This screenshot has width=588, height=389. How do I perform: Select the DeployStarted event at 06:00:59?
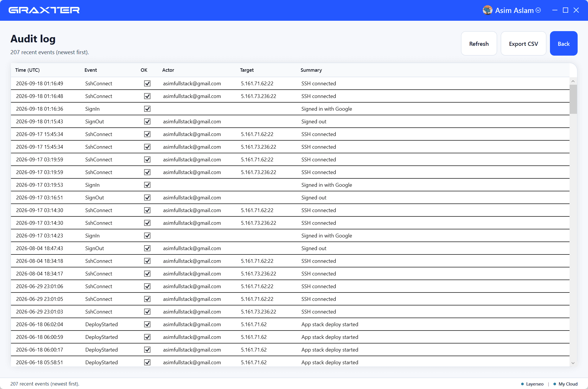click(101, 337)
